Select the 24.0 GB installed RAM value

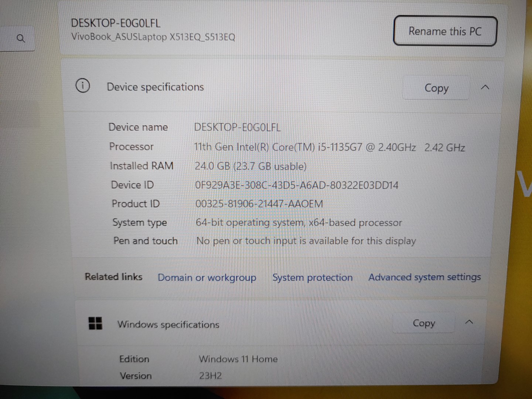click(x=251, y=166)
